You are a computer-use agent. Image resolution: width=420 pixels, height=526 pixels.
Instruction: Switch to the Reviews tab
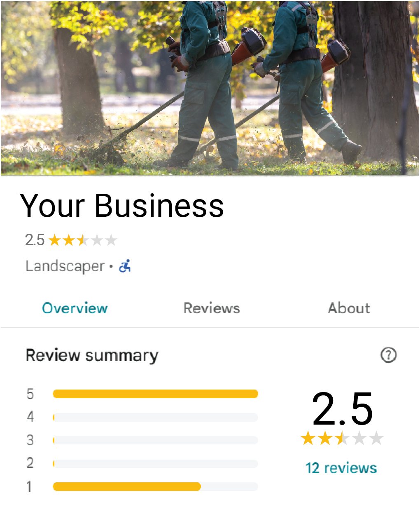212,308
